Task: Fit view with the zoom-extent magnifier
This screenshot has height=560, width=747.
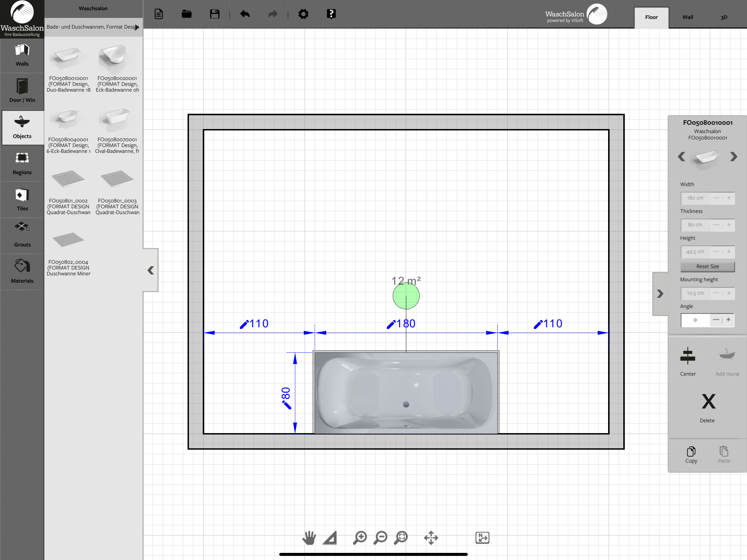Action: (x=401, y=537)
